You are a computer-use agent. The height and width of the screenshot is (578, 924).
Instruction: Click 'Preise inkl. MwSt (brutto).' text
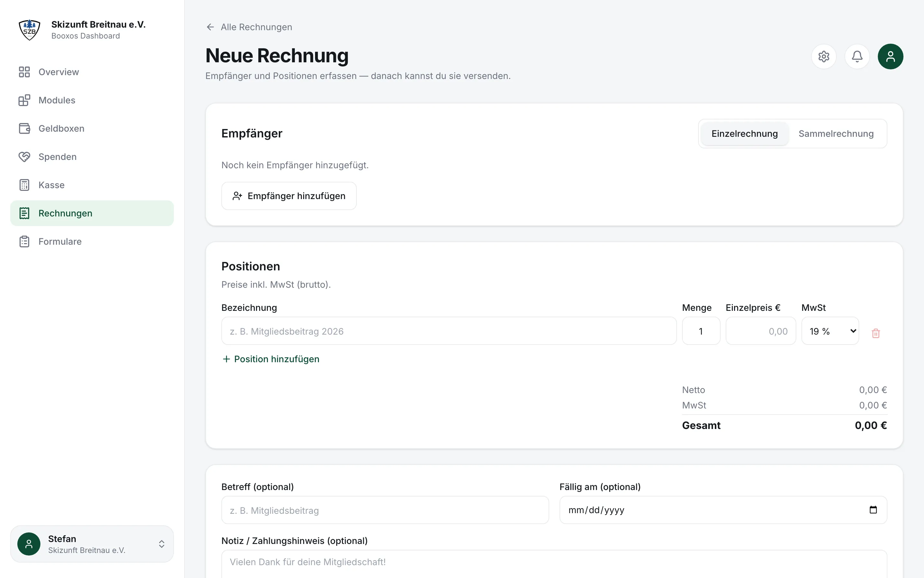276,285
